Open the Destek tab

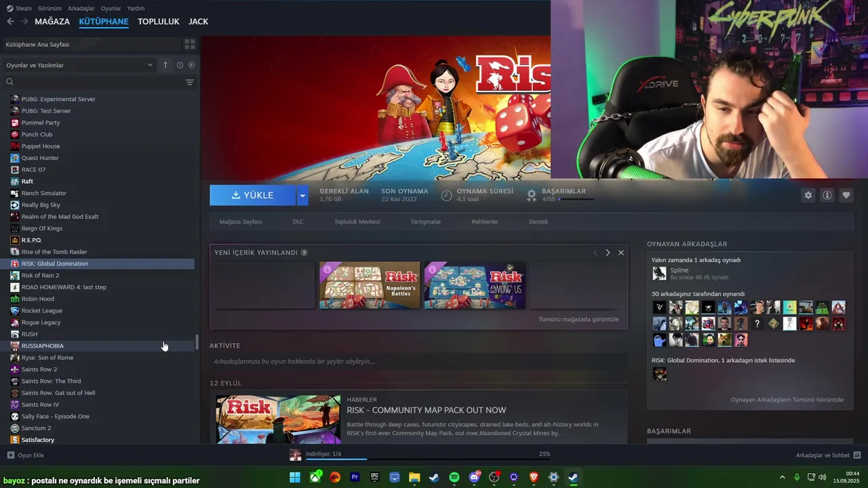pyautogui.click(x=538, y=222)
